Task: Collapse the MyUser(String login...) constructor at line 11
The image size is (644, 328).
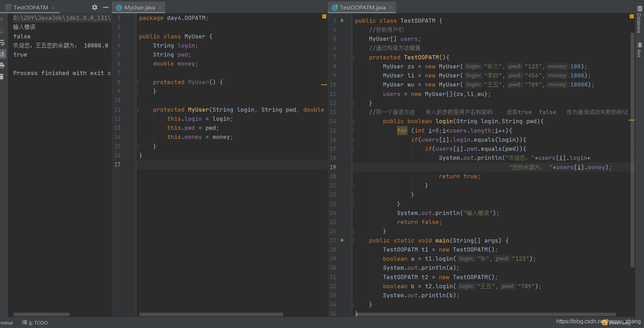Action: click(136, 110)
